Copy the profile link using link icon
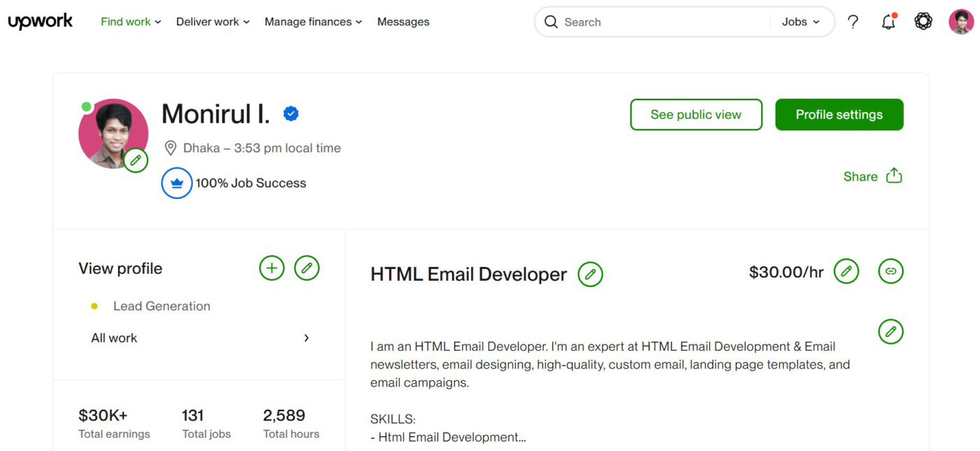 point(890,271)
